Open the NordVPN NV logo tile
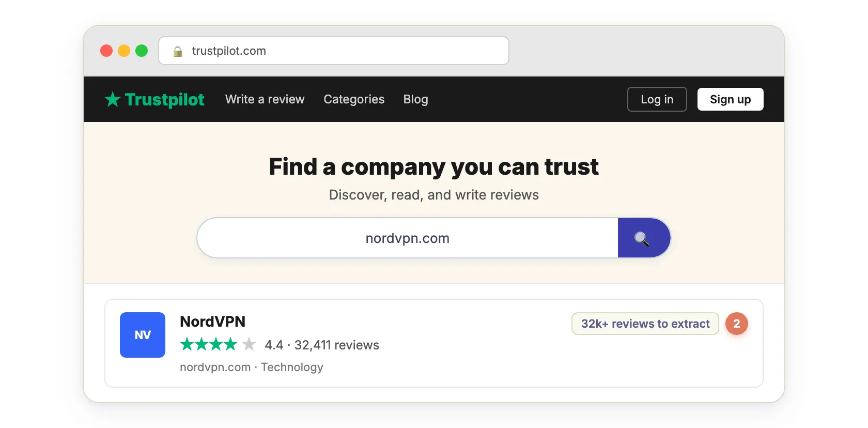Image resolution: width=868 pixels, height=428 pixels. [143, 335]
